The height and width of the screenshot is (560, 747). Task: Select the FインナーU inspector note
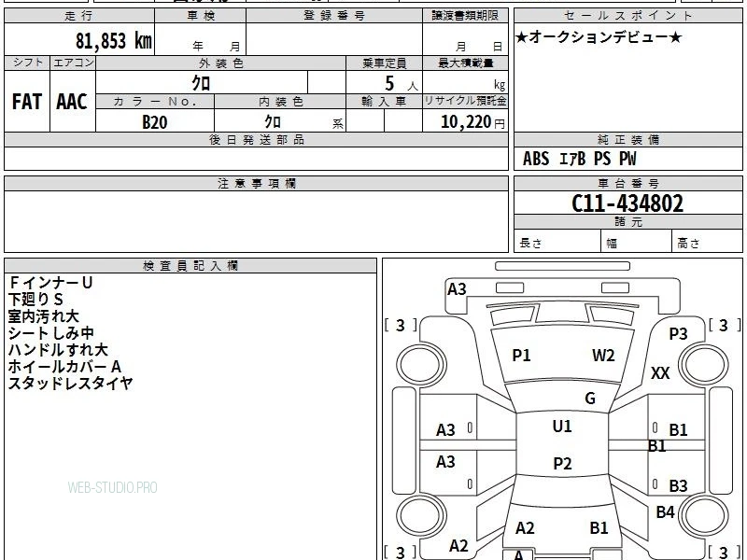[x=50, y=283]
